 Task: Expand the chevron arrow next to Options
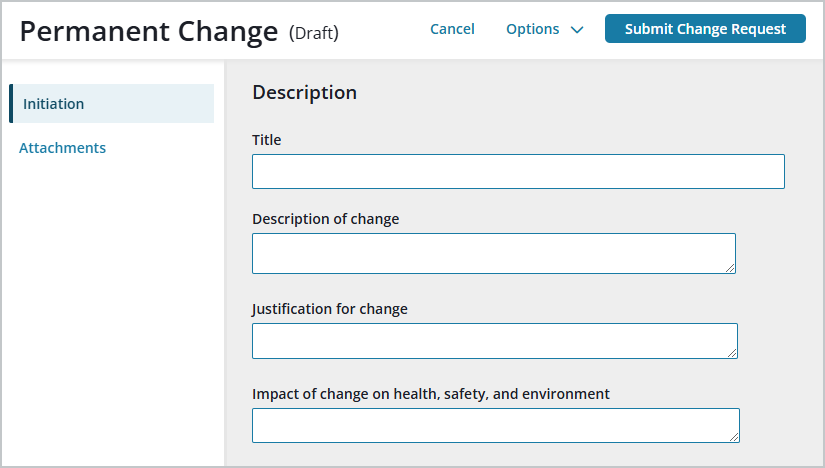[577, 30]
